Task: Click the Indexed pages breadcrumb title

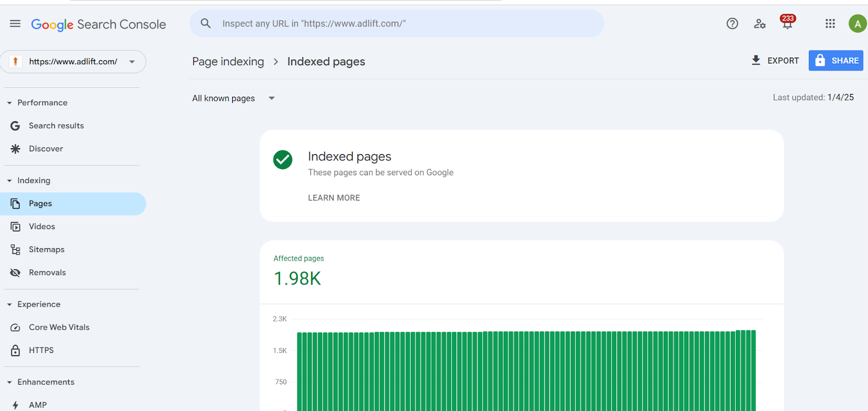Action: [x=326, y=61]
